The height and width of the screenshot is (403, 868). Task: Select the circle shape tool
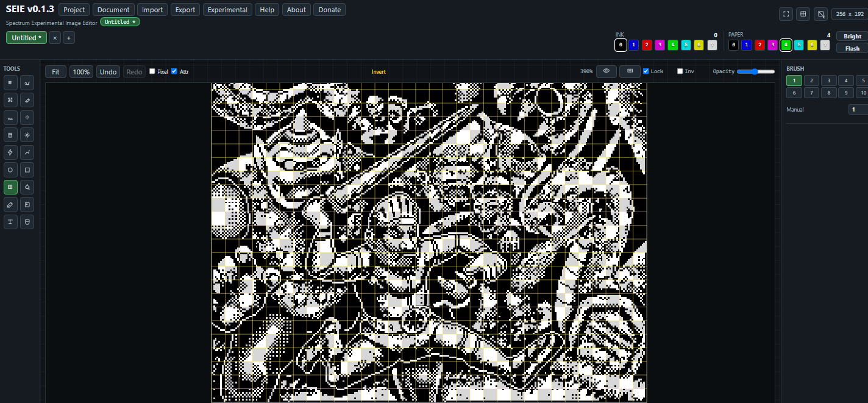(x=10, y=169)
